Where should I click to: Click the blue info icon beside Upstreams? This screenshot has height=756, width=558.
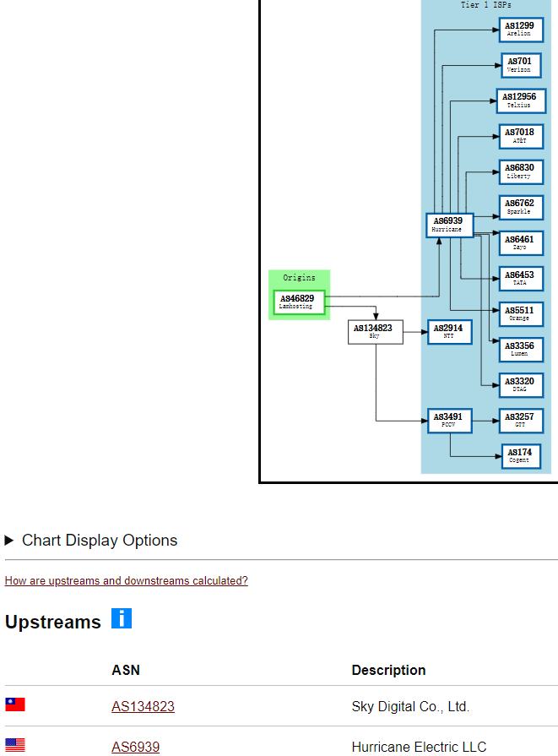(x=122, y=618)
